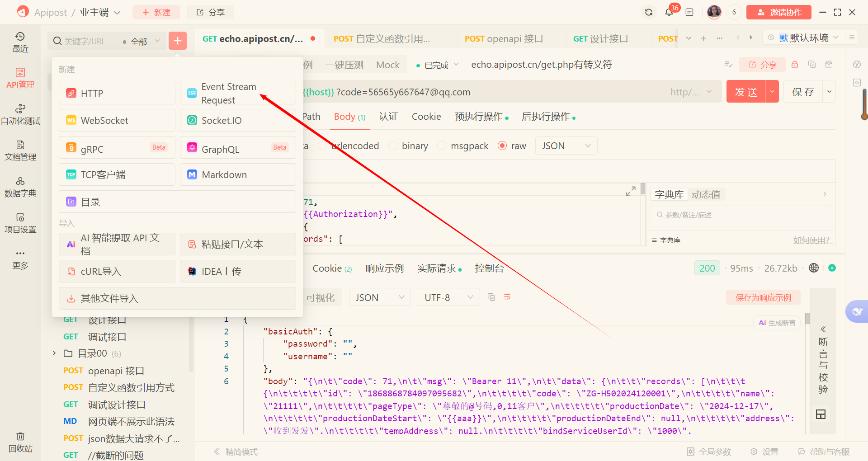Click 保存为响应示例 button
This screenshot has width=868, height=461.
(763, 297)
